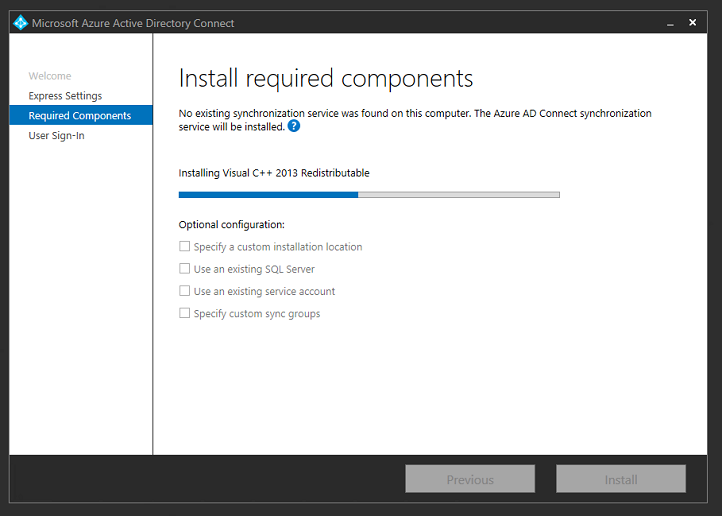Click the Optional configuration label

tap(231, 225)
